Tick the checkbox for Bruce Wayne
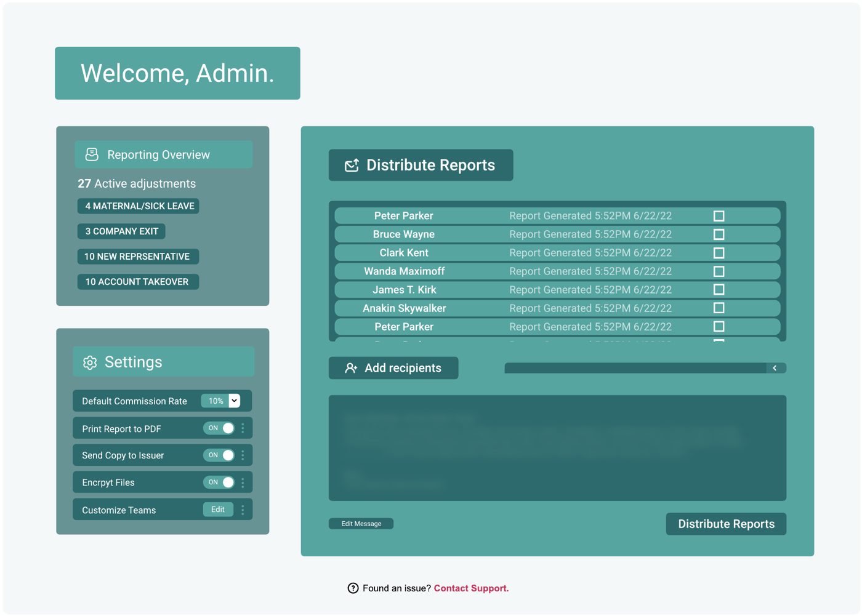 tap(719, 234)
